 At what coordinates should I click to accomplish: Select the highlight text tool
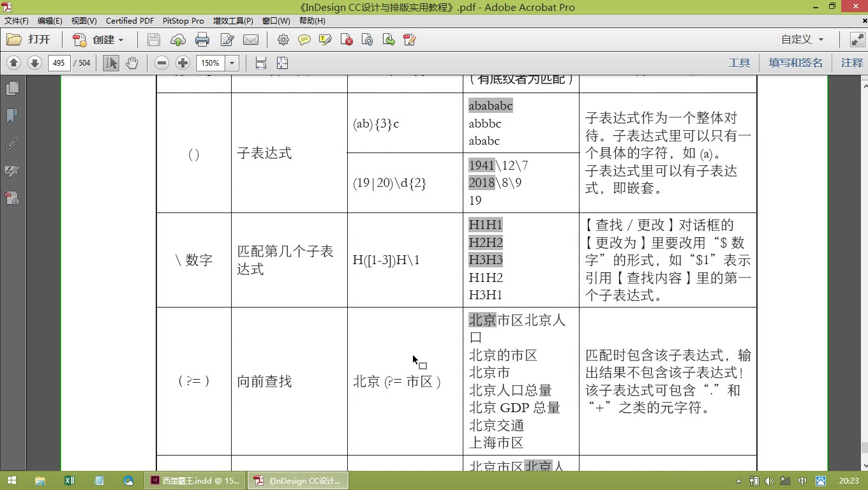coord(325,40)
